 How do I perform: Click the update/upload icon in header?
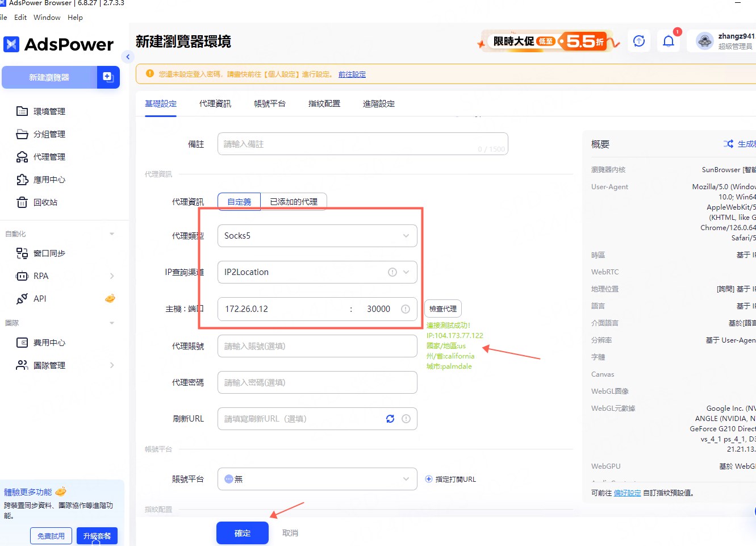(x=639, y=41)
